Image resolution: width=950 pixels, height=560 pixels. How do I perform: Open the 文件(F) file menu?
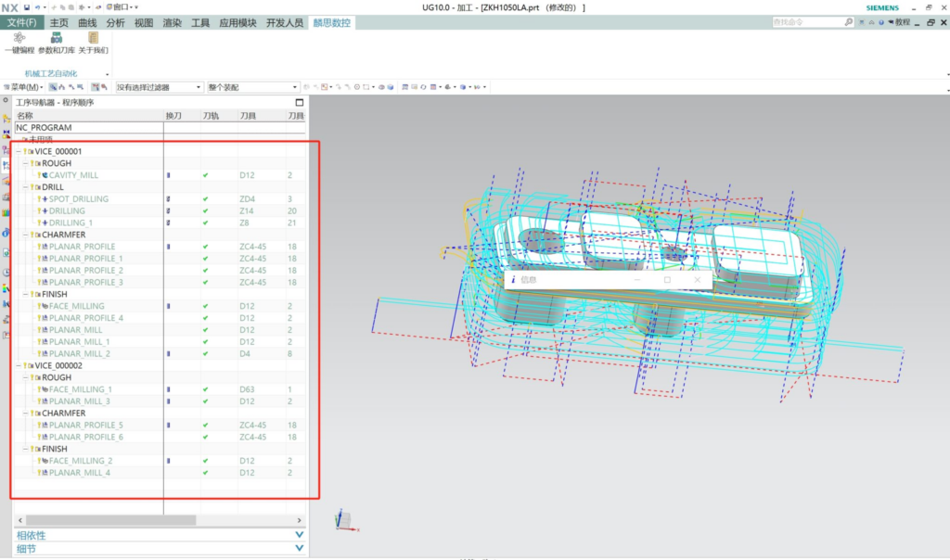[22, 23]
